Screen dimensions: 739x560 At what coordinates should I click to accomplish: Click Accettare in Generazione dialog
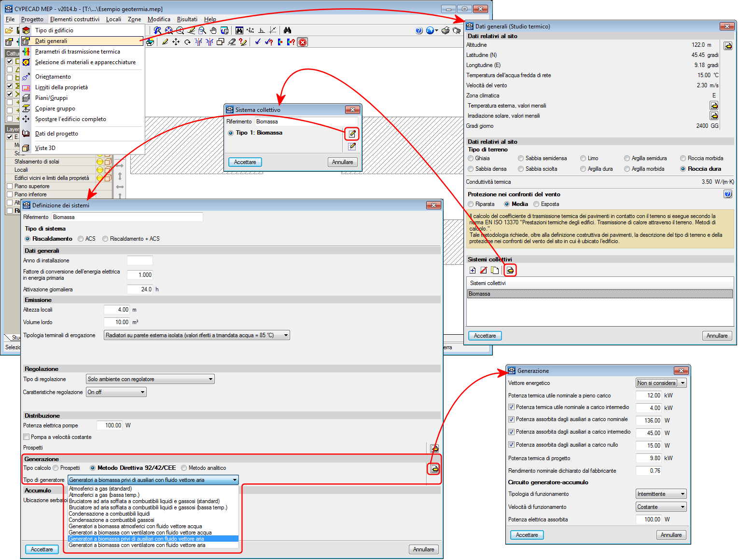click(x=527, y=535)
